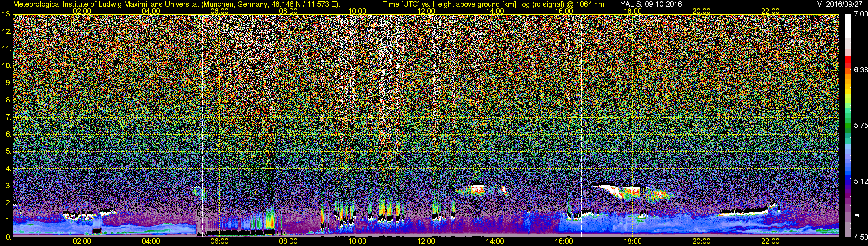Screen dimensions: 868x246
Task: Click the 12:00 label on the top time axis
Action: 426,11
